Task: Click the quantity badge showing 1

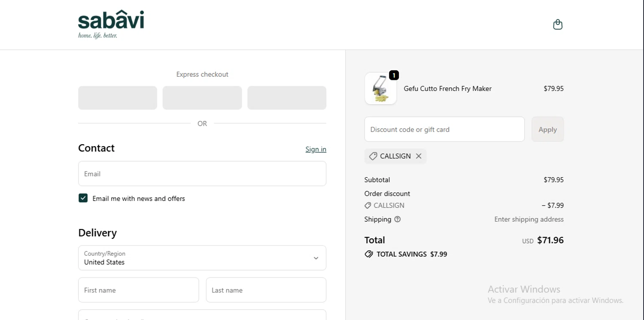Action: pos(394,75)
